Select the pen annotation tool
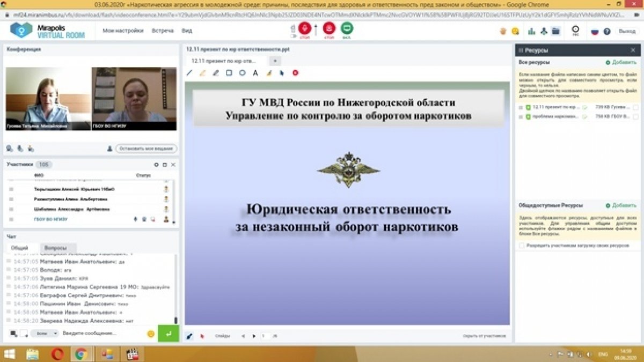 189,73
